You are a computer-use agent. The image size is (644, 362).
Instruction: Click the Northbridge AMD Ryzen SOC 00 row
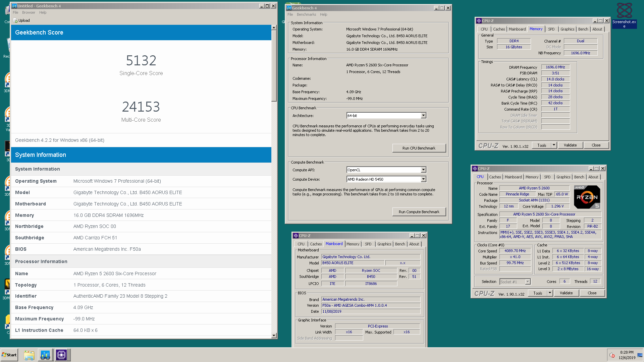141,226
